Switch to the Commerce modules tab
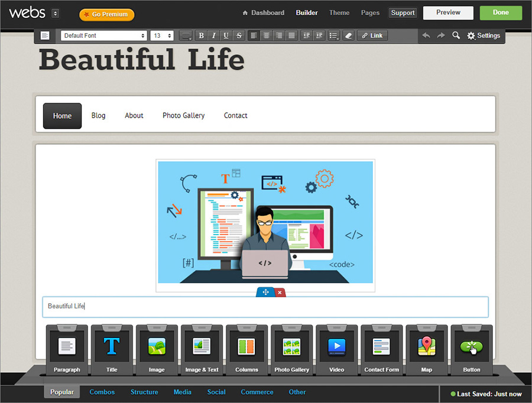 coord(257,392)
